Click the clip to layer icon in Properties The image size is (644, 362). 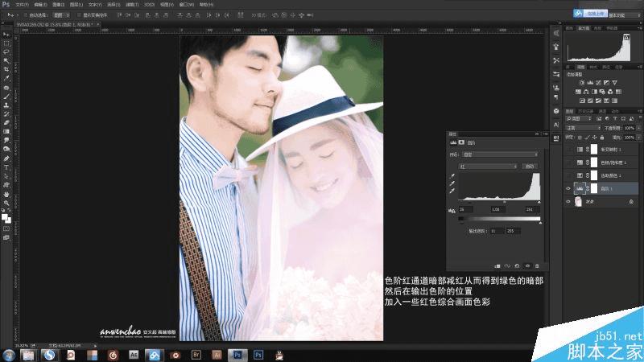(x=497, y=265)
